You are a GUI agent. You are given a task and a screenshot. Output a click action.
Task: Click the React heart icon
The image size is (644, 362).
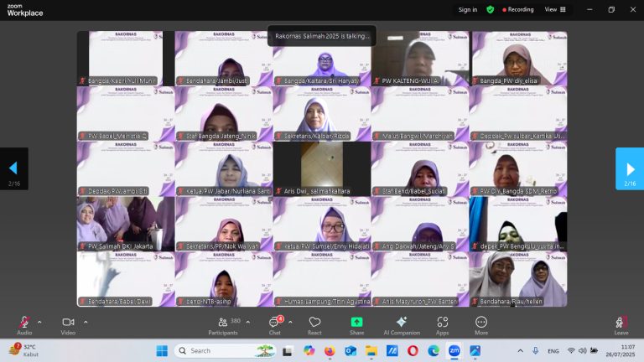click(314, 326)
